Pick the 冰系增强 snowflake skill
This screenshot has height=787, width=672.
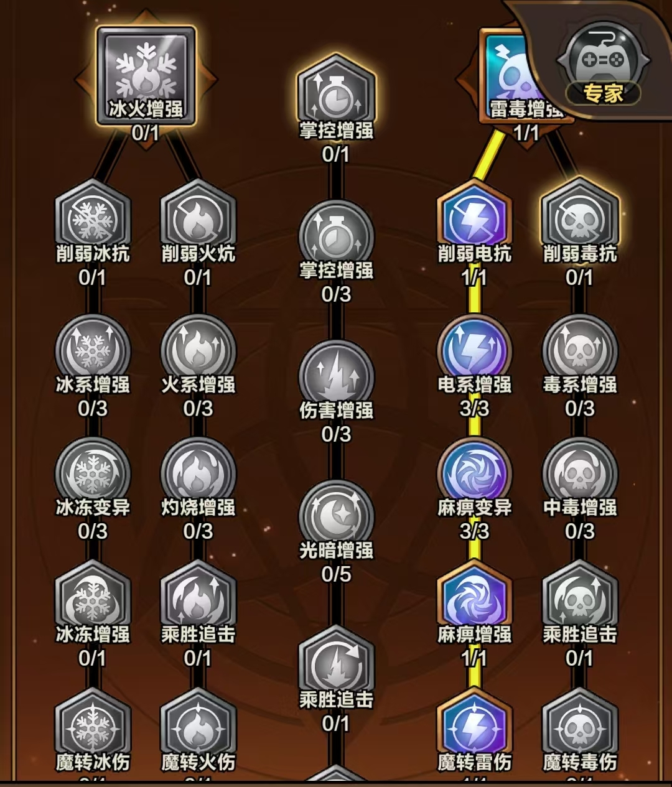click(93, 350)
